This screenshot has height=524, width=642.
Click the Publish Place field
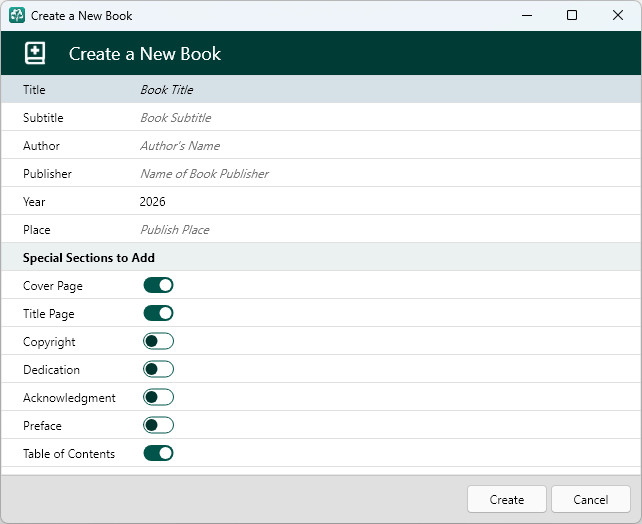click(x=387, y=229)
